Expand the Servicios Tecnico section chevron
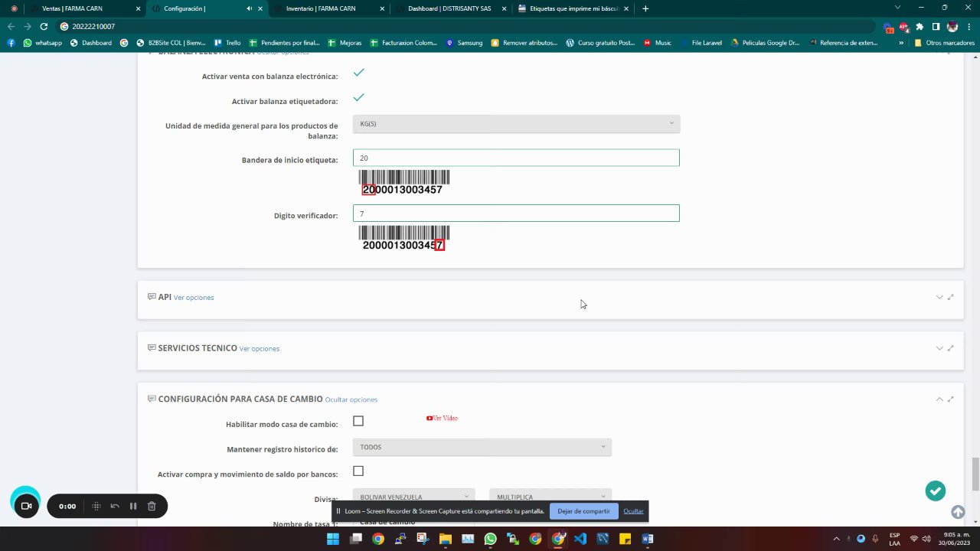 pyautogui.click(x=939, y=348)
